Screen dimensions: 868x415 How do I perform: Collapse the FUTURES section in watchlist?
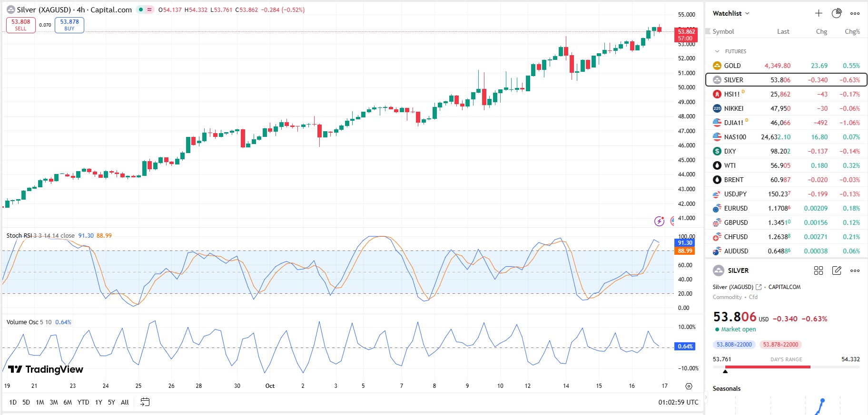coord(717,51)
